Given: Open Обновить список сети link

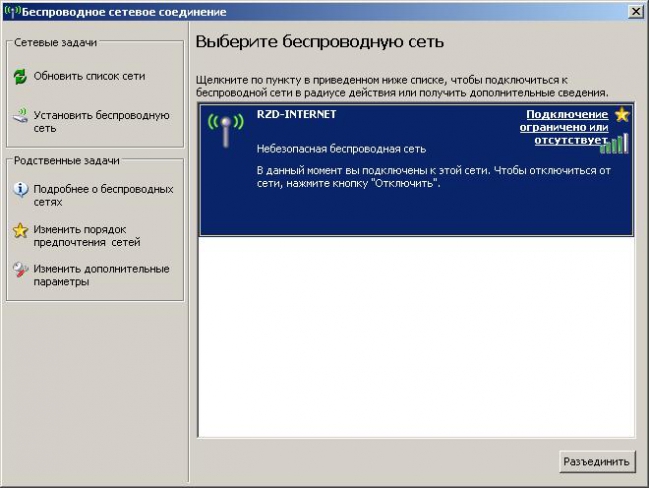Looking at the screenshot, I should point(89,76).
